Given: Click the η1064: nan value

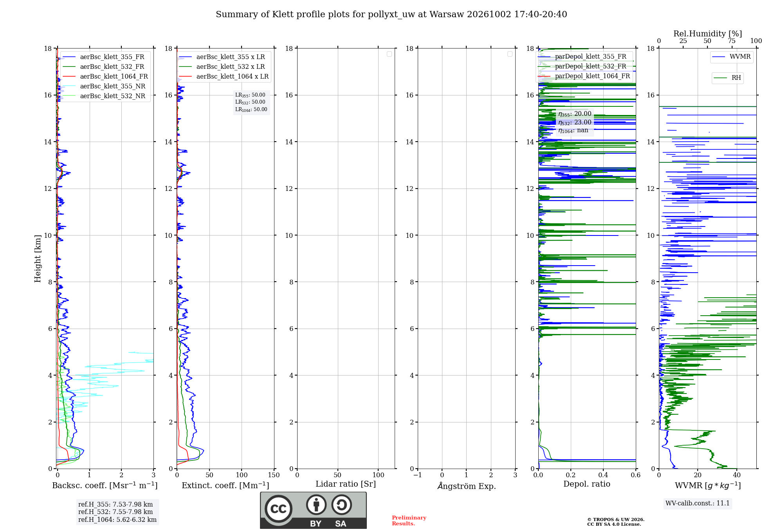Looking at the screenshot, I should pos(573,130).
